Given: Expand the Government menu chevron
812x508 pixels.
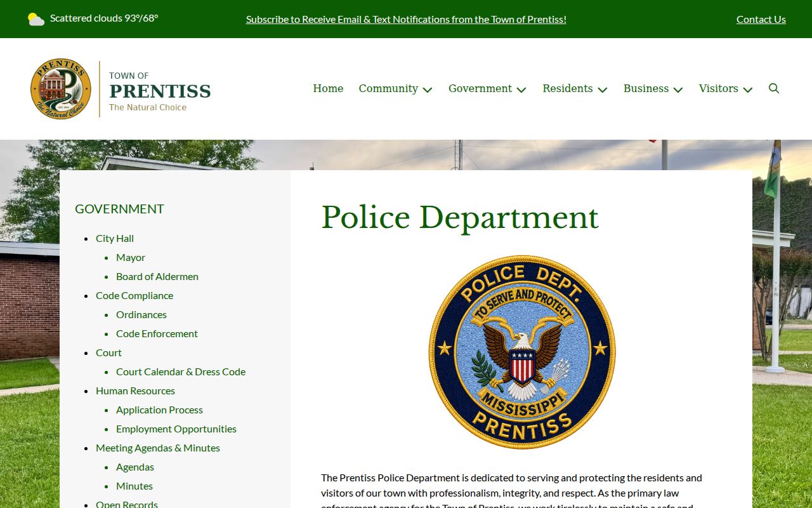Looking at the screenshot, I should 521,90.
